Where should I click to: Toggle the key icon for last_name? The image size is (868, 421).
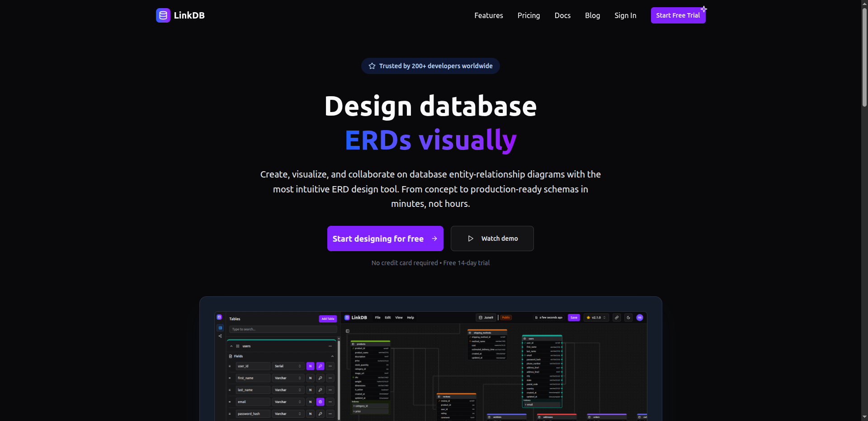[320, 390]
